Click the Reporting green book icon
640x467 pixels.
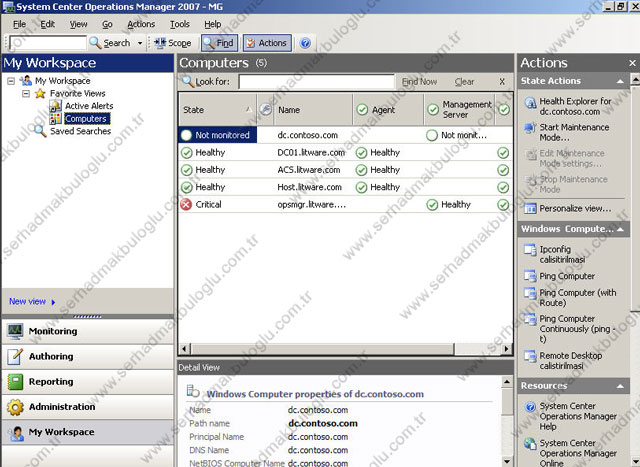click(15, 382)
